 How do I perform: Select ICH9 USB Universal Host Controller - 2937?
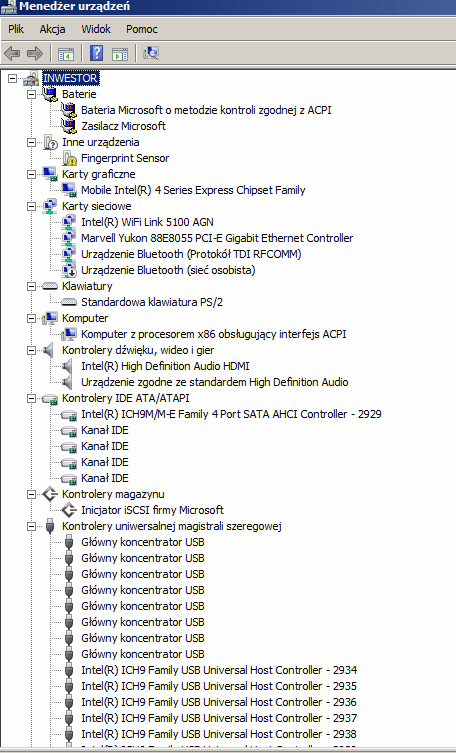(x=219, y=718)
